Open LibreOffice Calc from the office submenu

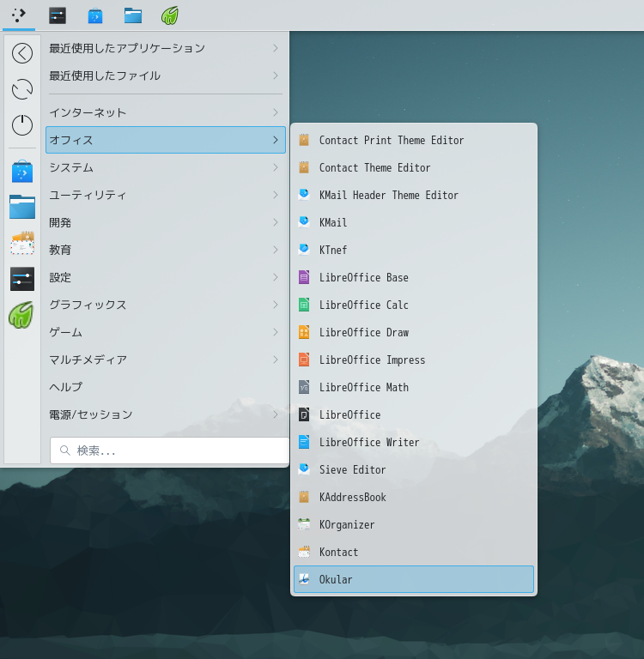[x=363, y=305]
